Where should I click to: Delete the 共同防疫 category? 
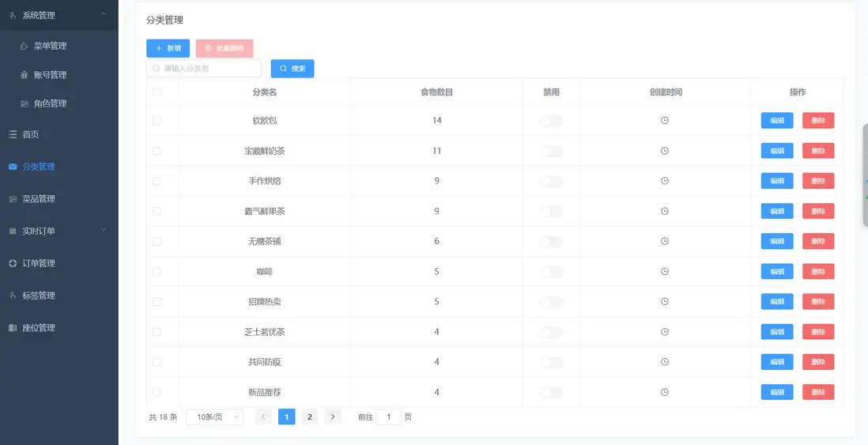pos(818,362)
